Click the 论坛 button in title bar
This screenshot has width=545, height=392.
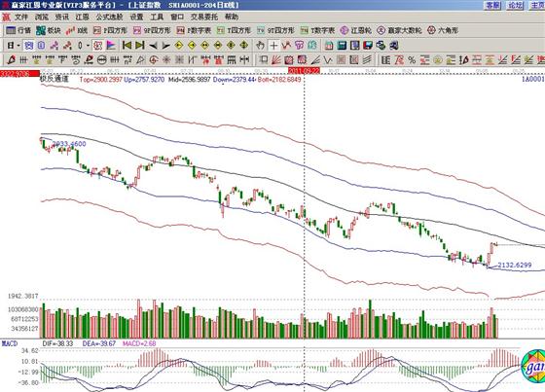pos(515,5)
